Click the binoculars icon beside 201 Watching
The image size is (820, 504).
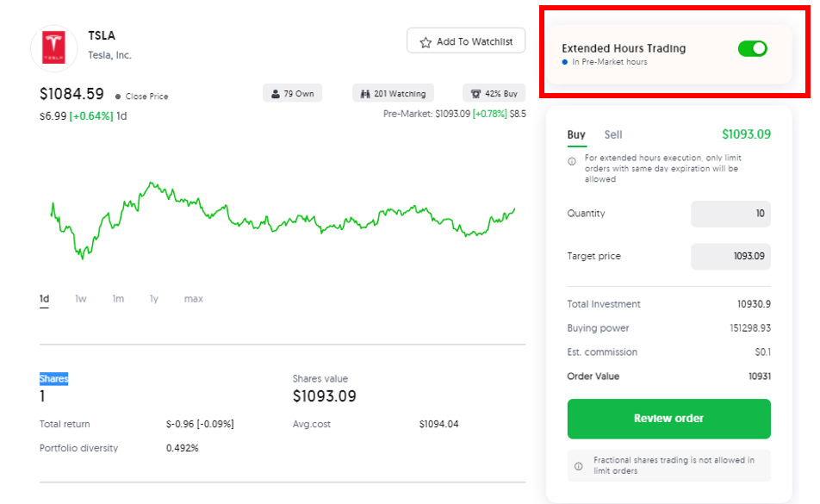[x=365, y=94]
